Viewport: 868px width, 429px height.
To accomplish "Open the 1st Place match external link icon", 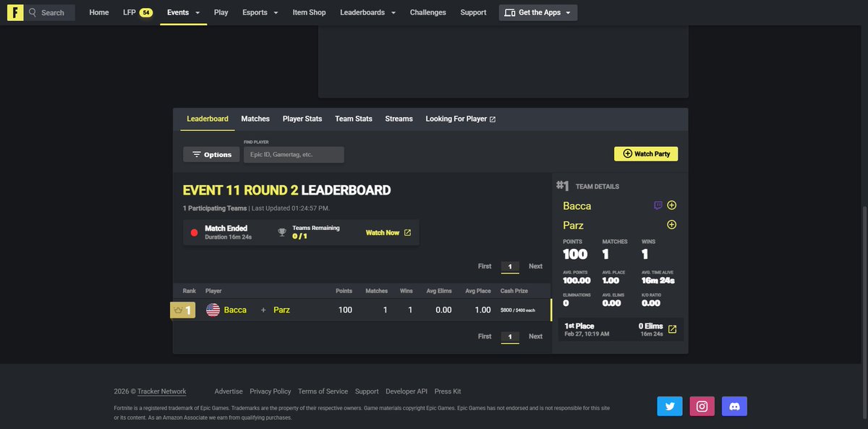I will tap(672, 329).
